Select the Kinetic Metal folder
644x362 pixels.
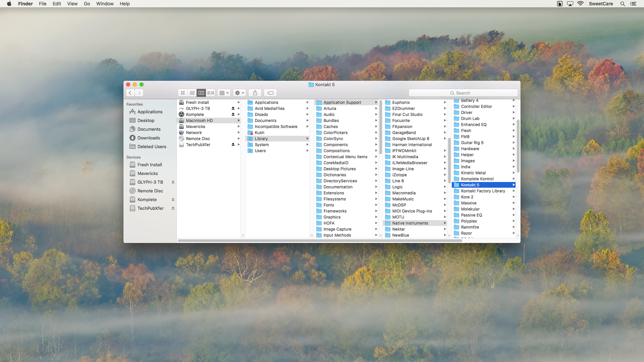(484, 173)
